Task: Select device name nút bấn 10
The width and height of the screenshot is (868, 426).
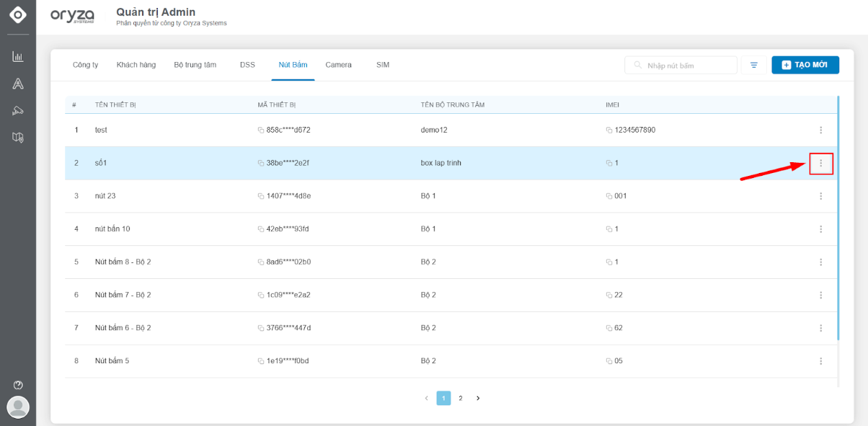Action: [112, 229]
